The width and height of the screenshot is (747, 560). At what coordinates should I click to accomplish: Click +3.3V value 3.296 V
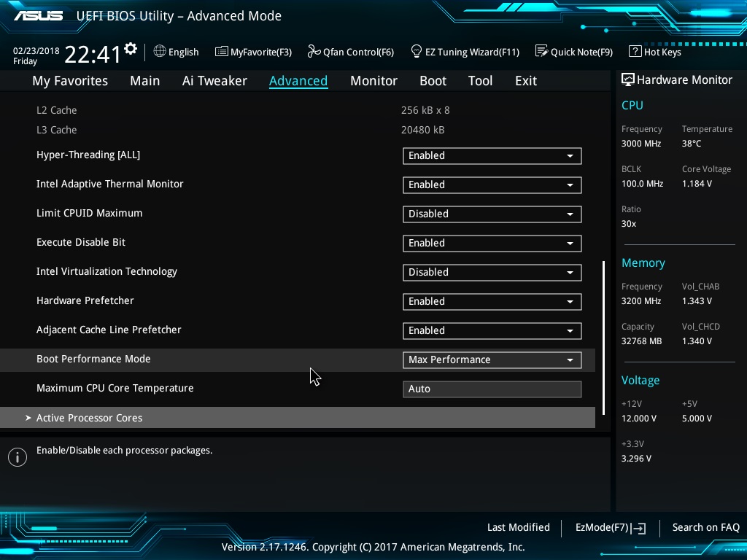point(636,458)
